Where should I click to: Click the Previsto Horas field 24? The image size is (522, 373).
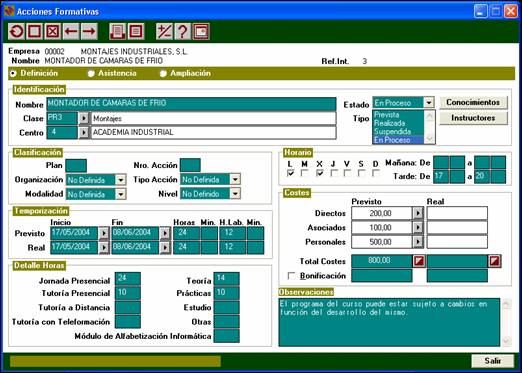coord(186,233)
